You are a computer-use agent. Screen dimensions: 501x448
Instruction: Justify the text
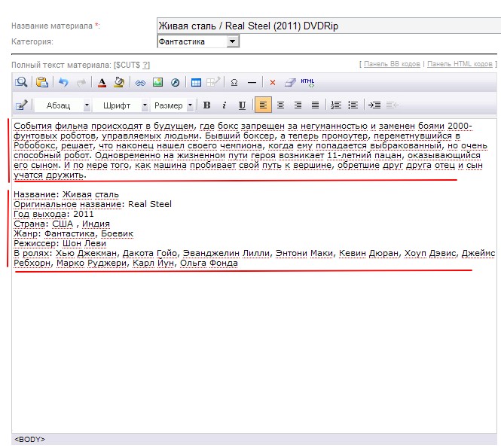(x=315, y=105)
